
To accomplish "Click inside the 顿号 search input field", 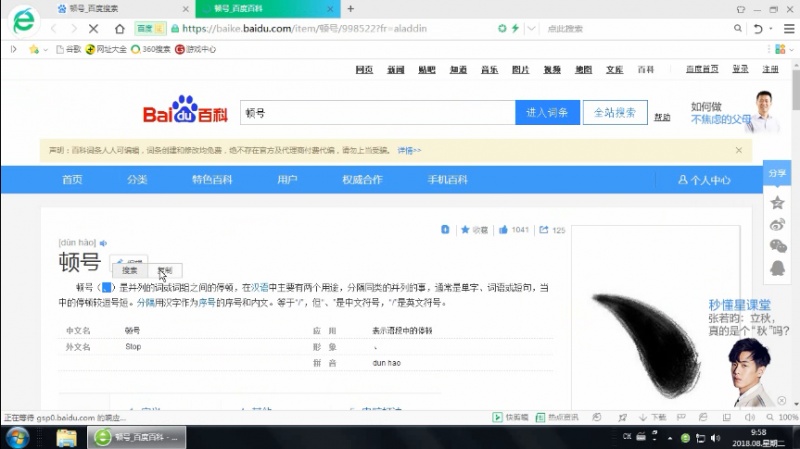I will point(378,112).
